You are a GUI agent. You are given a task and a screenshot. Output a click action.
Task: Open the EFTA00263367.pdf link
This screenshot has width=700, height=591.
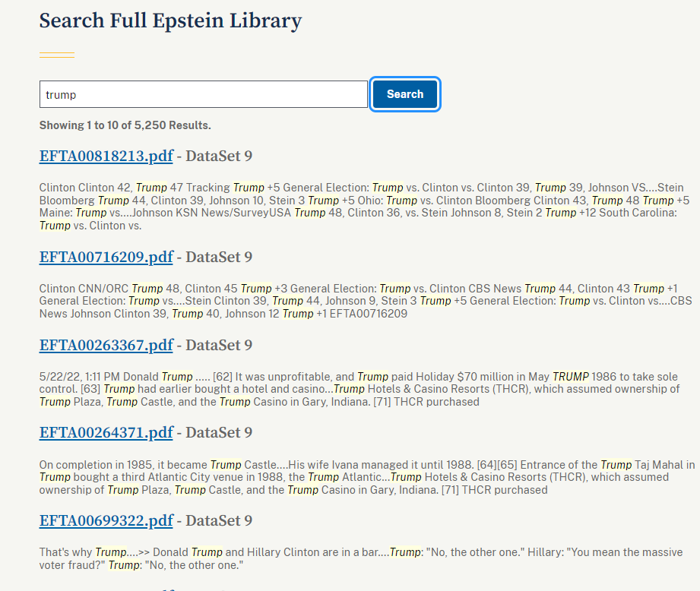106,345
